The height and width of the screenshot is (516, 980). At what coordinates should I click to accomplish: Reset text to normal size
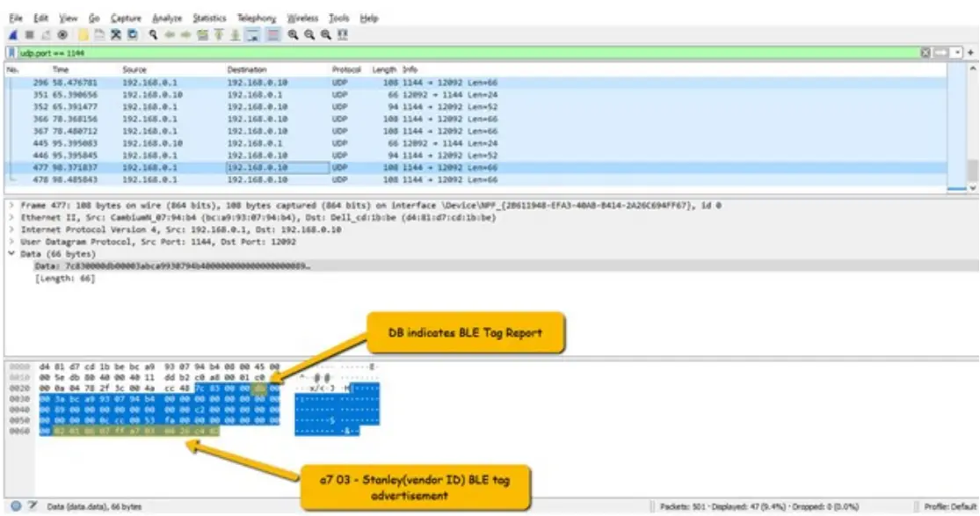tap(325, 35)
